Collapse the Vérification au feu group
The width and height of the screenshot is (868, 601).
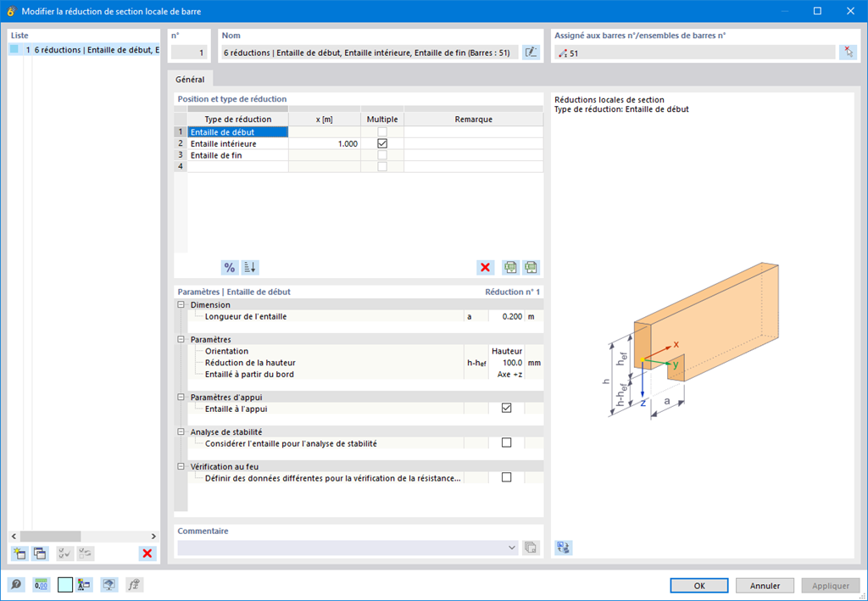tap(181, 466)
